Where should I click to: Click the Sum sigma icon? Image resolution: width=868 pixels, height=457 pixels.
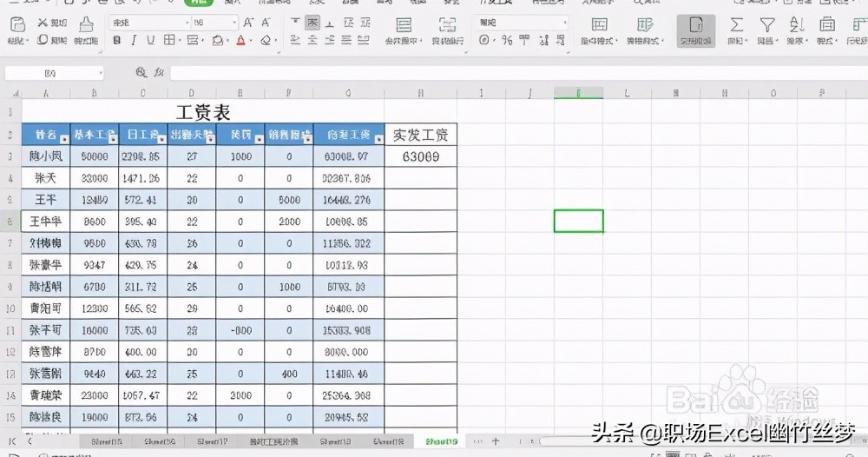736,25
